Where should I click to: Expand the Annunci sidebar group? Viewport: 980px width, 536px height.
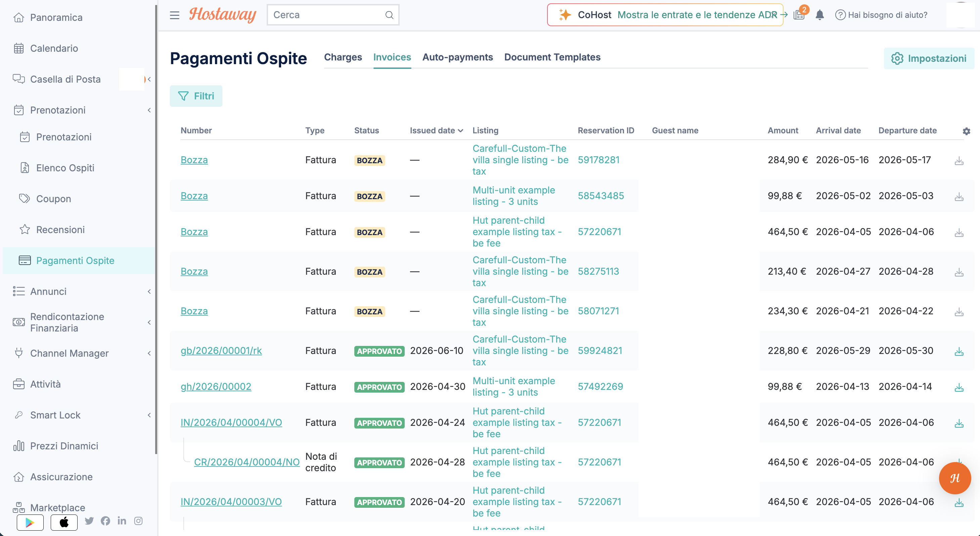[149, 292]
